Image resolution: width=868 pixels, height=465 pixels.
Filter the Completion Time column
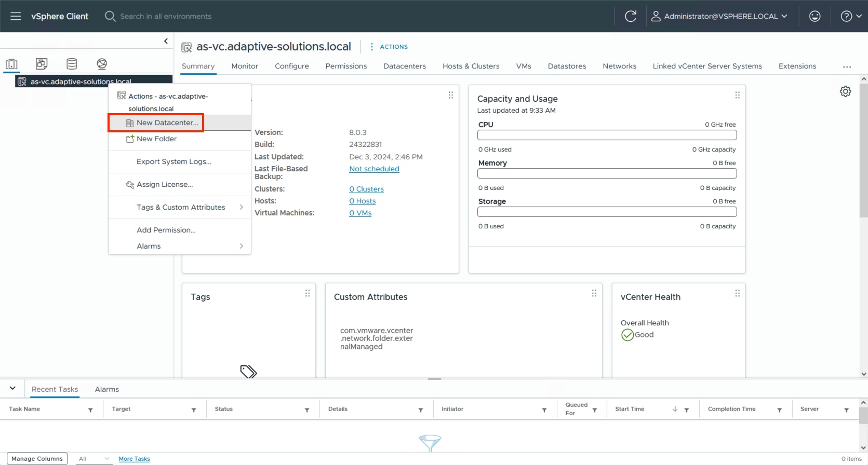[780, 410]
